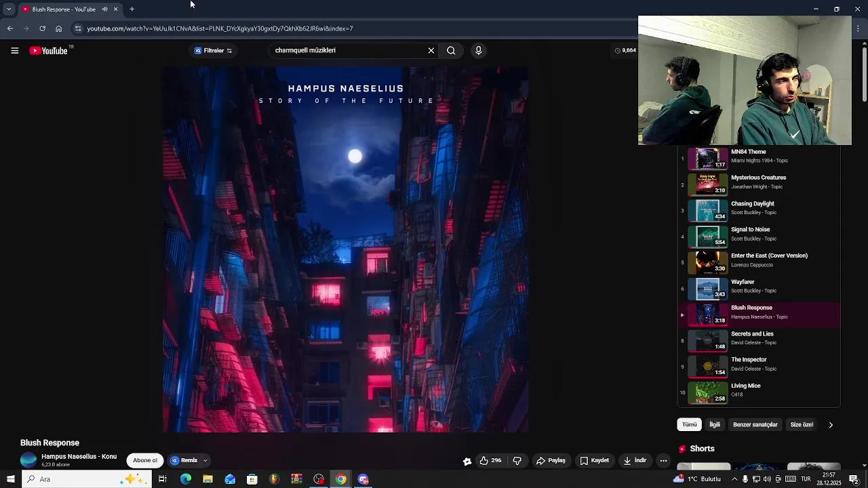Mute the Blush Response tab audio icon
Screen dimensions: 868x488
[104, 9]
